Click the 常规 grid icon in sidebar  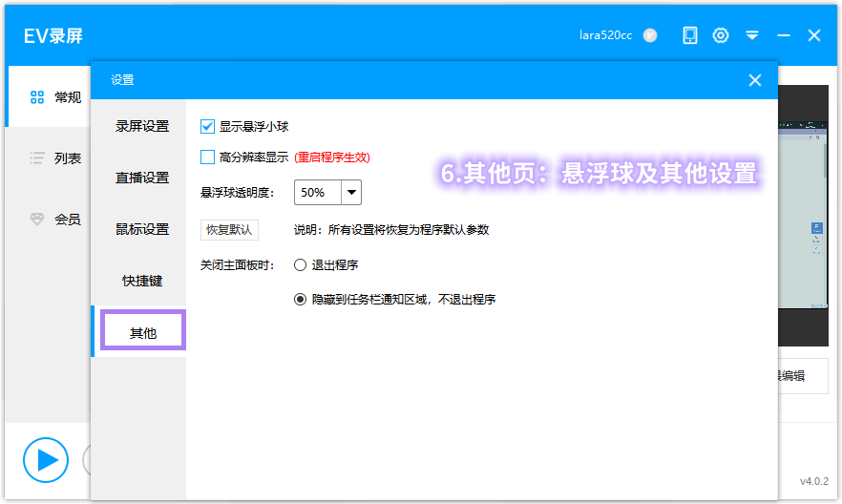[x=37, y=97]
